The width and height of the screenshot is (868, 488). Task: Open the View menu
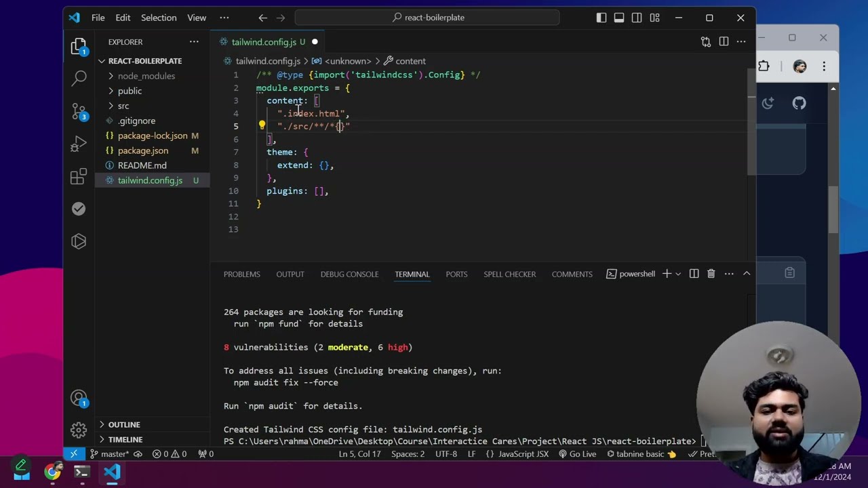point(197,18)
